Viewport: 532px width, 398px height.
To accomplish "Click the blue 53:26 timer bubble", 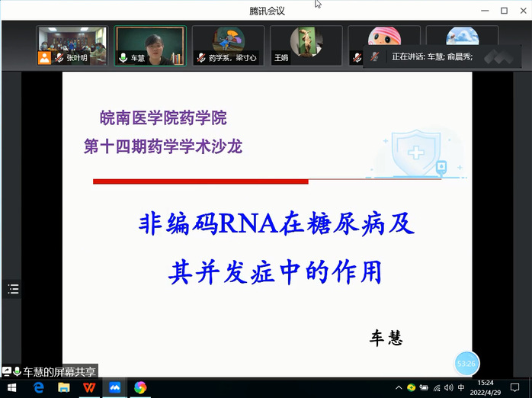I will click(466, 364).
